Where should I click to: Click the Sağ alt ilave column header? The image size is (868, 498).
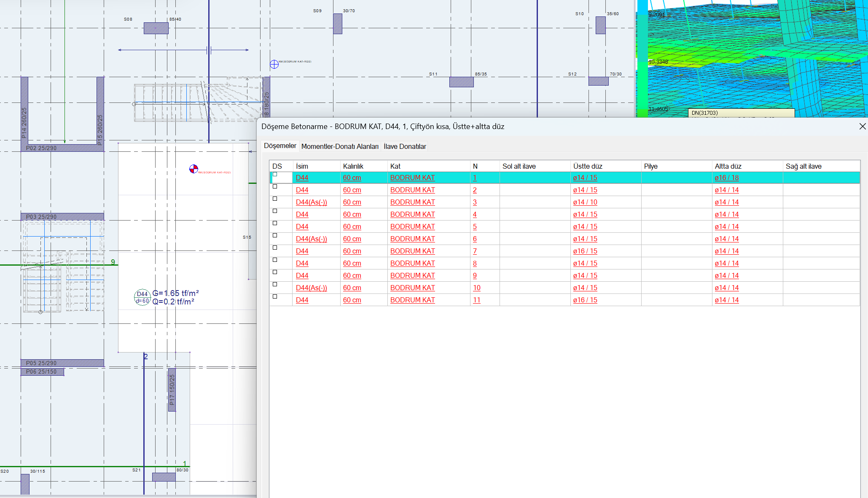pos(821,166)
